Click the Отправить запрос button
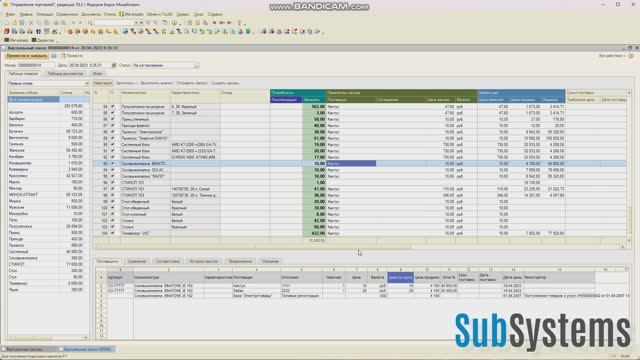The height and width of the screenshot is (360, 640). (x=192, y=83)
